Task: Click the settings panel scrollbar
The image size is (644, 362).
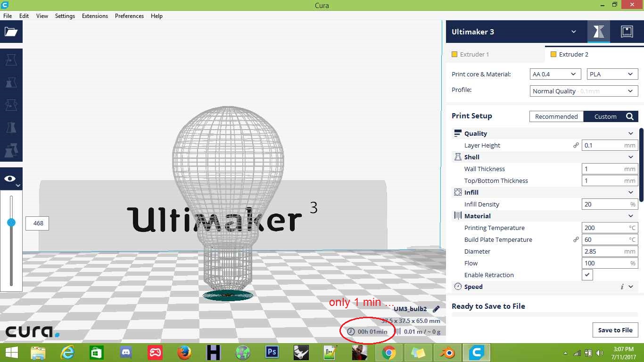Action: click(641, 164)
